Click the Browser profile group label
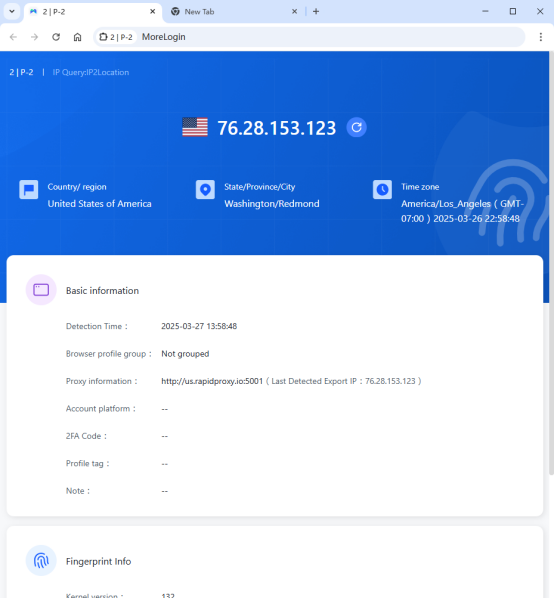This screenshot has height=598, width=554. pos(109,354)
